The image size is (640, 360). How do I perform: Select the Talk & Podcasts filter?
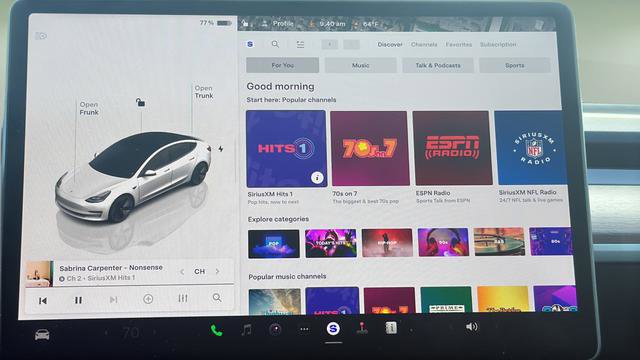[x=438, y=65]
